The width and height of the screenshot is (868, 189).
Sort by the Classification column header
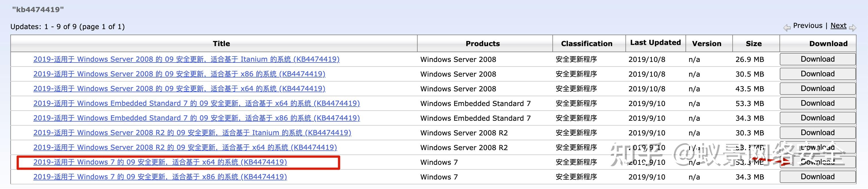pyautogui.click(x=586, y=44)
